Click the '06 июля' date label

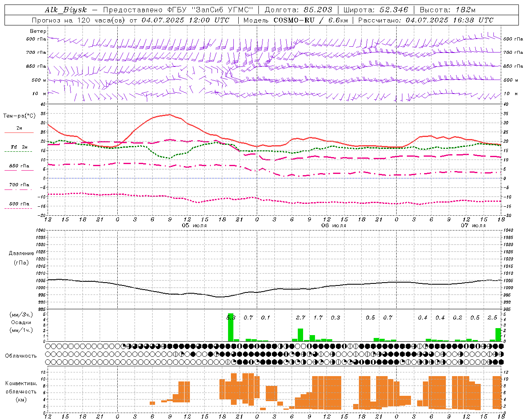333,226
